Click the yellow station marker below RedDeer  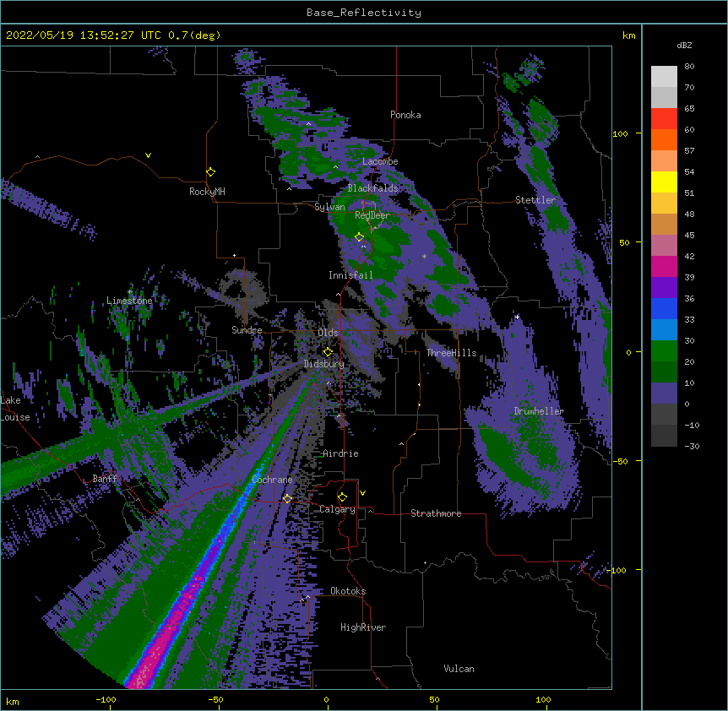360,236
